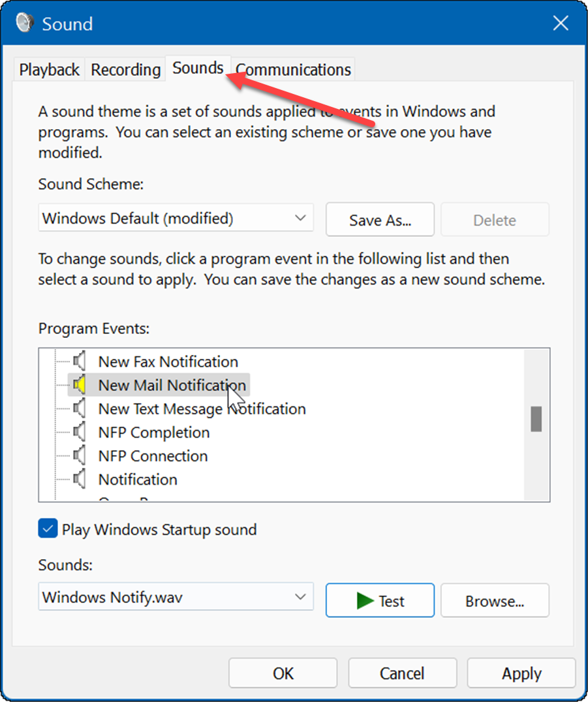Click the speaker icon next to NFP Connection
588x702 pixels.
(x=80, y=455)
